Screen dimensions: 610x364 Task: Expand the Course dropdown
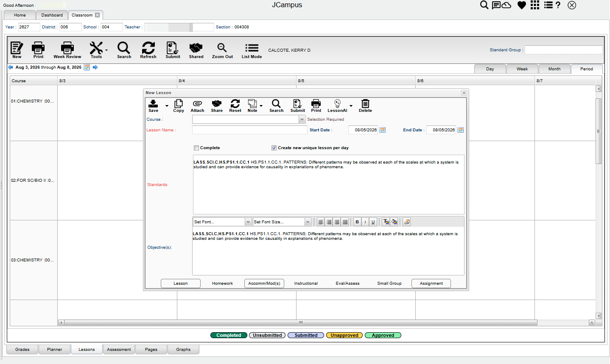(302, 119)
